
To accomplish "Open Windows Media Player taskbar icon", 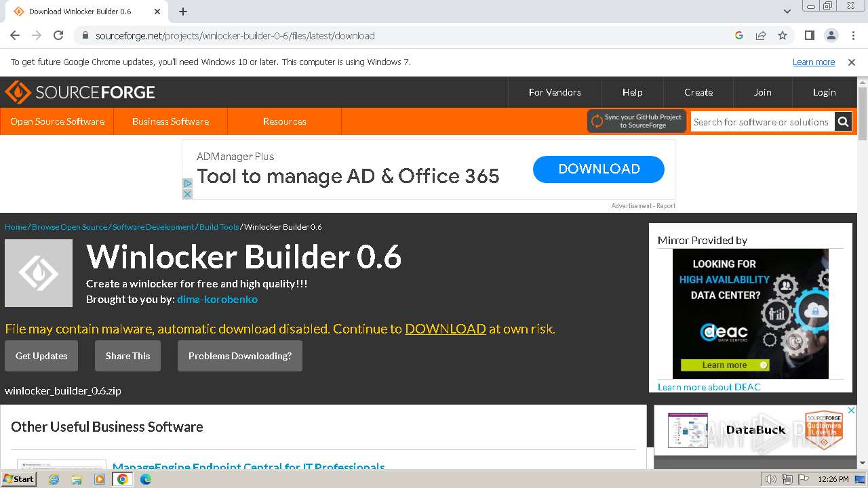I will click(100, 479).
